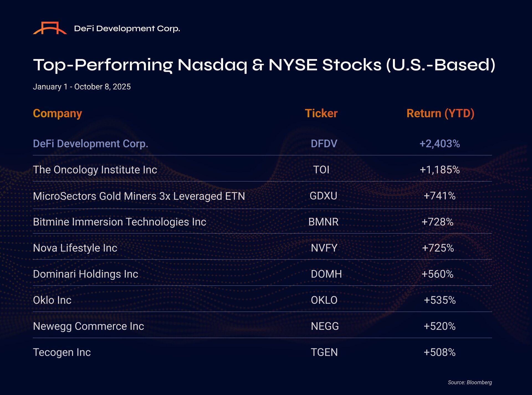Click the GDXU ticker symbol
Viewport: 532px width, 395px height.
pos(323,196)
